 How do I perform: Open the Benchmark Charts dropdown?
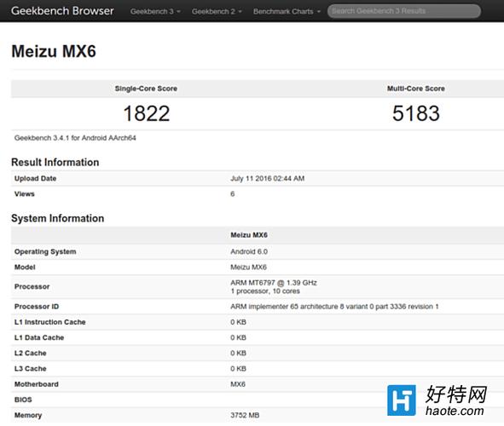(x=287, y=12)
